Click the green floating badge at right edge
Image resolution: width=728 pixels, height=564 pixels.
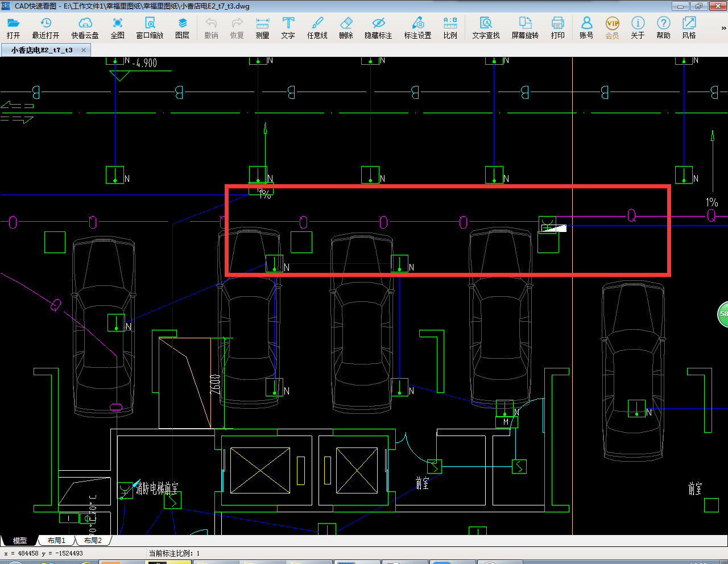723,314
